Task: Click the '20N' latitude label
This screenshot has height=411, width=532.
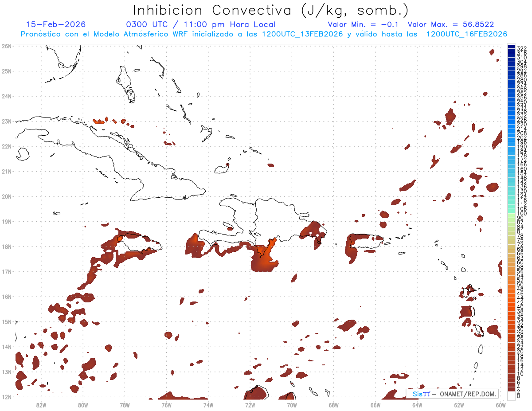Action: (x=6, y=196)
